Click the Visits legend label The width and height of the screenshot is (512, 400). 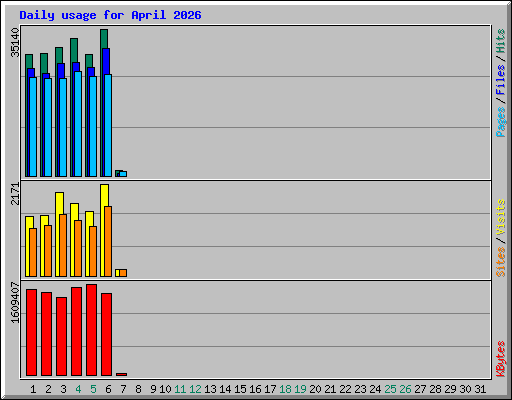point(500,217)
